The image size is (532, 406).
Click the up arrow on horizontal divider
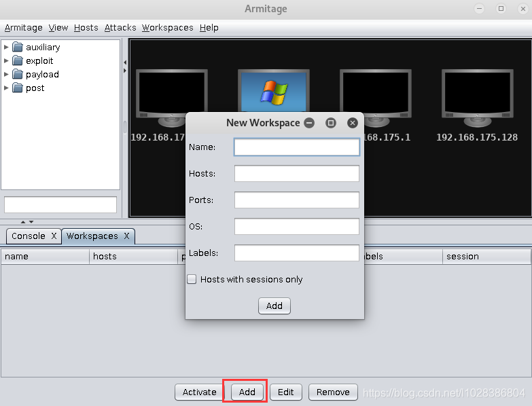coord(23,222)
